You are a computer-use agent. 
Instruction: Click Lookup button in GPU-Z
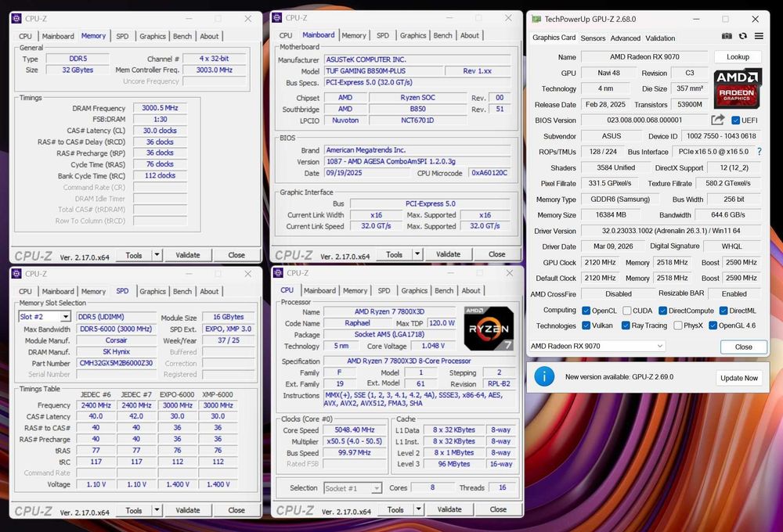[x=738, y=57]
